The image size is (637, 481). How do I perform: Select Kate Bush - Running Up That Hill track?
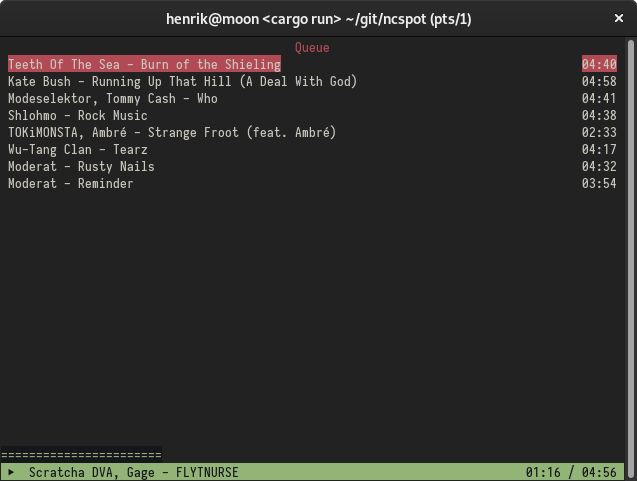click(182, 81)
